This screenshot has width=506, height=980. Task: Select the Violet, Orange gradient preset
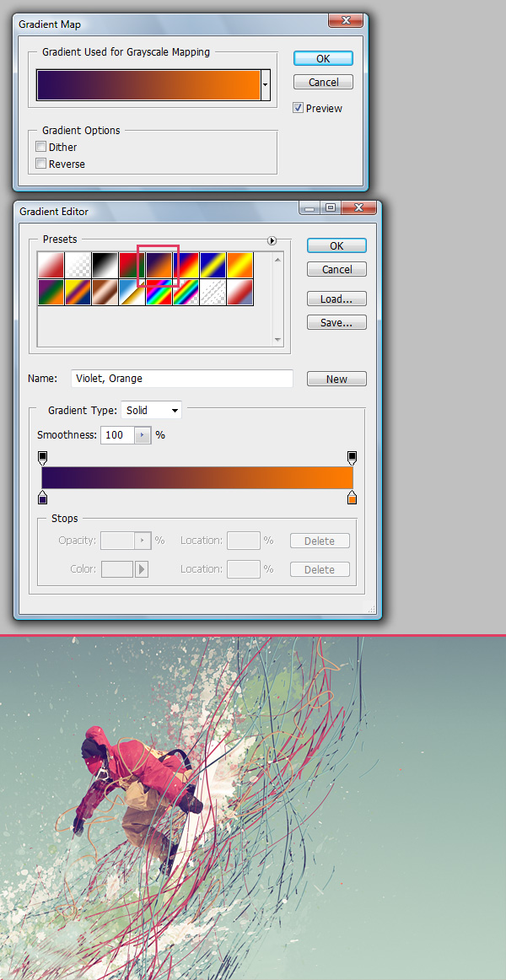coord(159,265)
